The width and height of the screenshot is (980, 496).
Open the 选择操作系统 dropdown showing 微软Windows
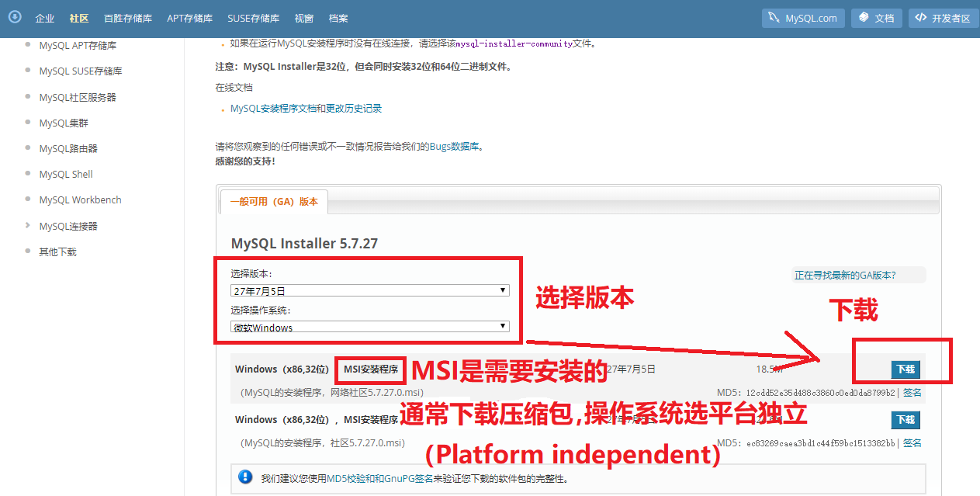[370, 327]
